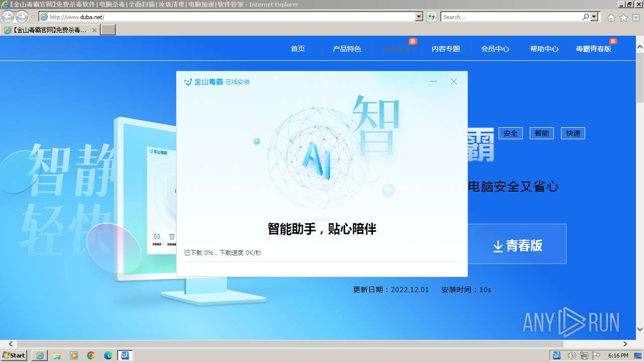Refresh the page with the green arrows icon
Image resolution: width=644 pixels, height=362 pixels.
(x=431, y=17)
